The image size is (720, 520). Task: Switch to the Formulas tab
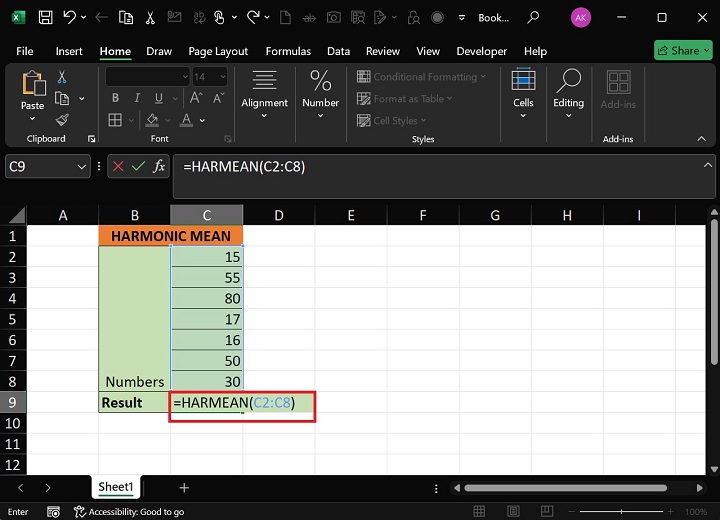tap(288, 51)
